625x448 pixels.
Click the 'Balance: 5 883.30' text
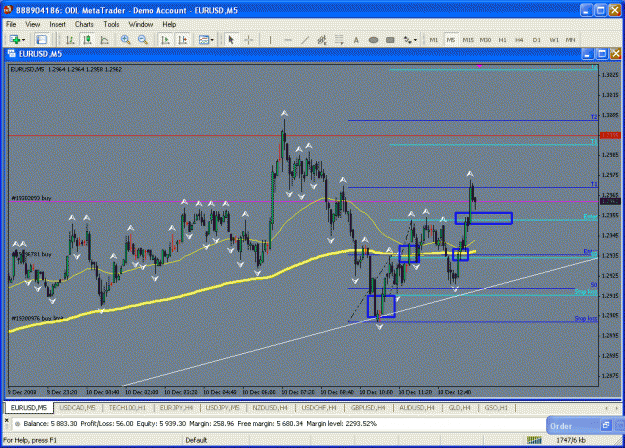pyautogui.click(x=50, y=423)
